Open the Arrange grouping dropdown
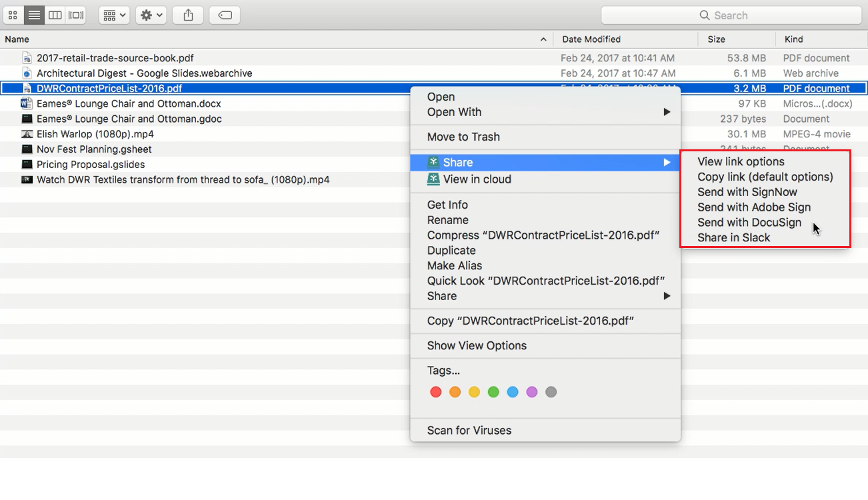Image resolution: width=868 pixels, height=500 pixels. coord(114,15)
